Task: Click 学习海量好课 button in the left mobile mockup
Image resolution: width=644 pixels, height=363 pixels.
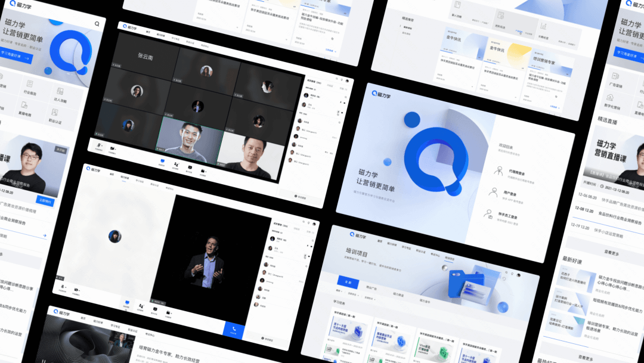Action: coord(17,56)
